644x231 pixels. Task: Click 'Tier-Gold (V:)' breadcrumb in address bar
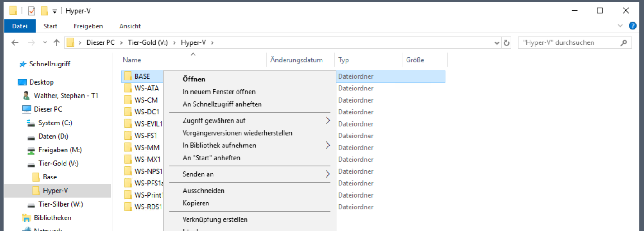click(148, 42)
